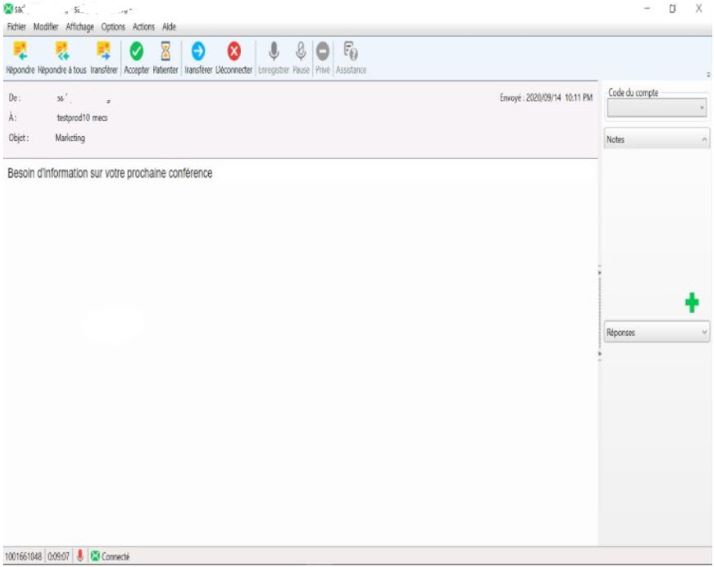Open the Affichage menu

[x=83, y=25]
